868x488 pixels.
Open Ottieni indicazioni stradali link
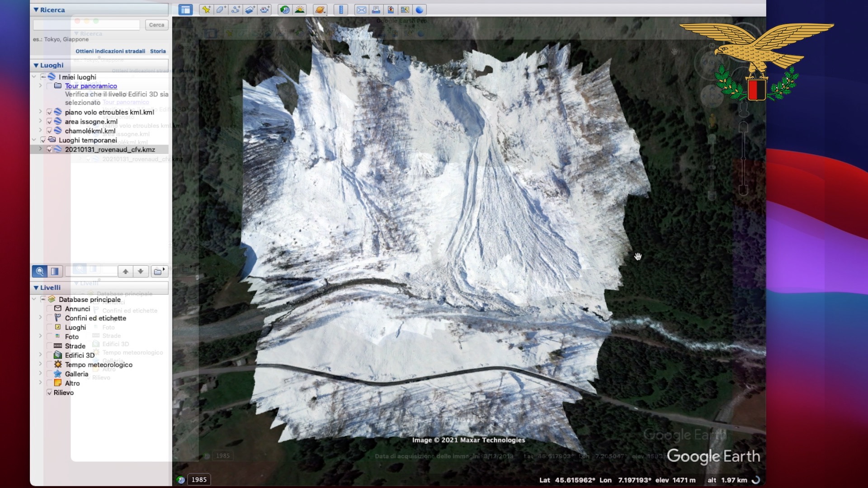coord(110,51)
